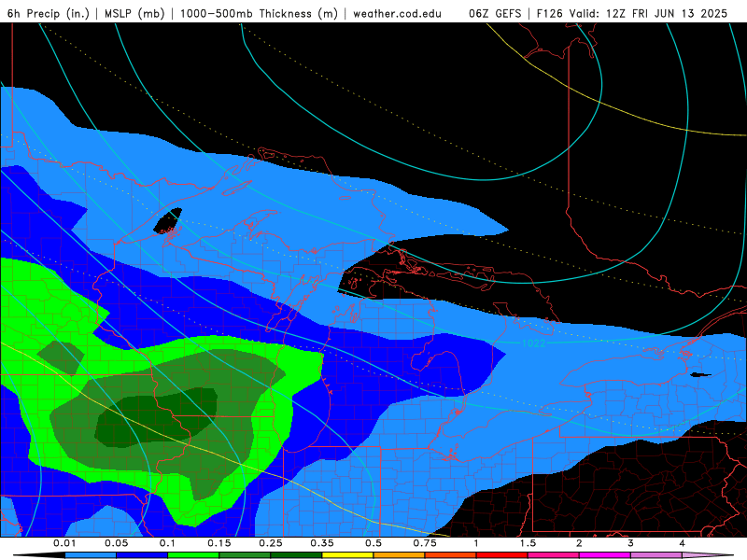Click the yellow colorbar segment
The image size is (747, 560).
[347, 555]
